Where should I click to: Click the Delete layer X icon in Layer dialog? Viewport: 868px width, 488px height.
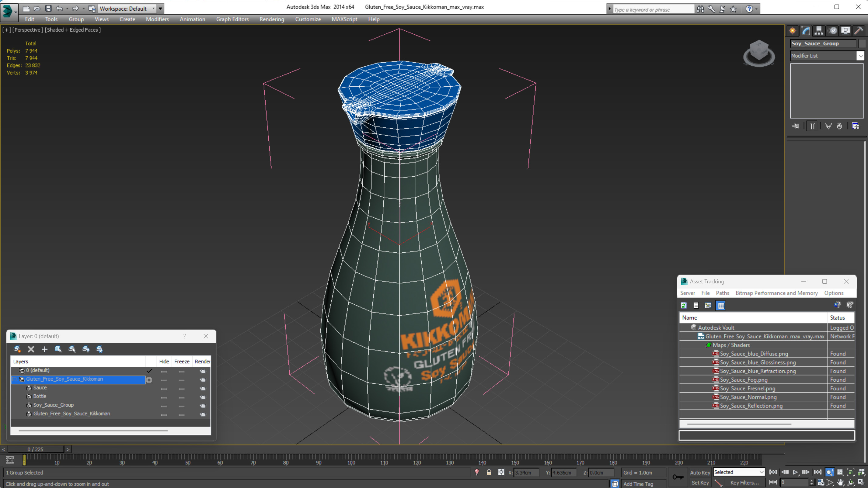pos(31,349)
